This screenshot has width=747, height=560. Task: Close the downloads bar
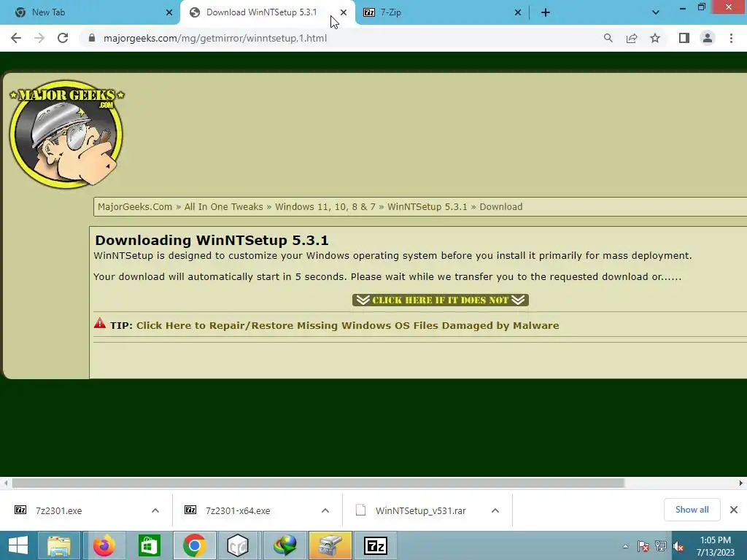pos(734,510)
